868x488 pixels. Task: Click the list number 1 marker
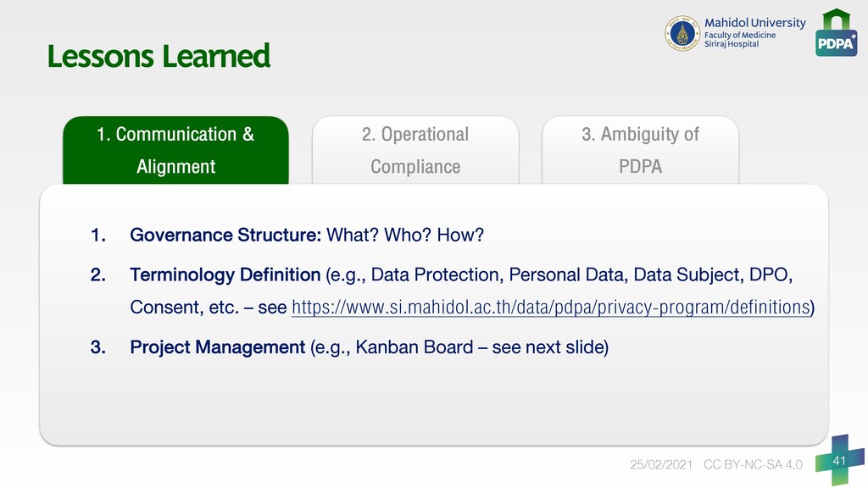coord(98,236)
